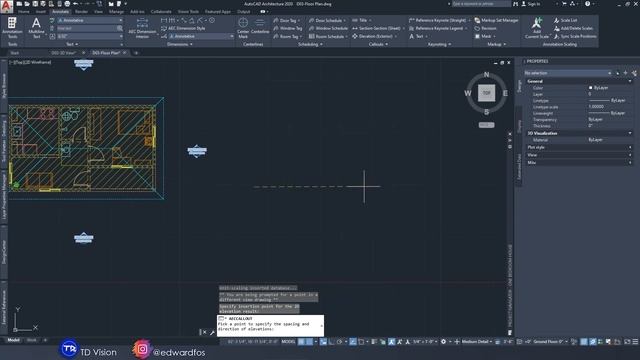This screenshot has height=360, width=640.
Task: Click the Help question mark icon
Action: pyautogui.click(x=587, y=4)
